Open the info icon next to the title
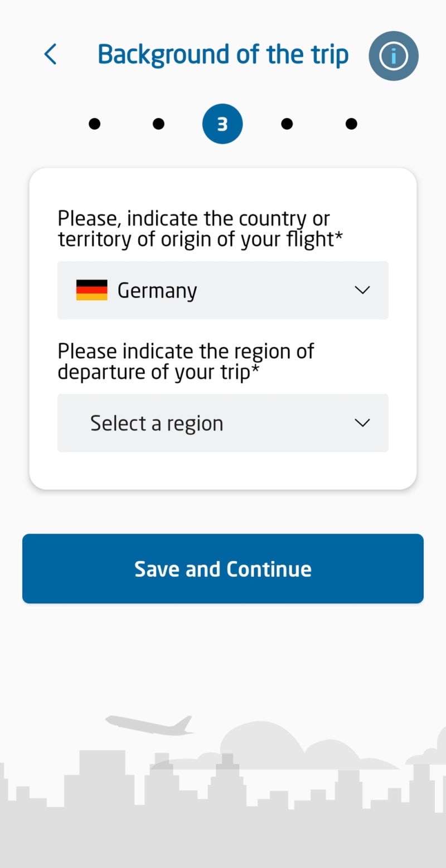 (x=394, y=56)
